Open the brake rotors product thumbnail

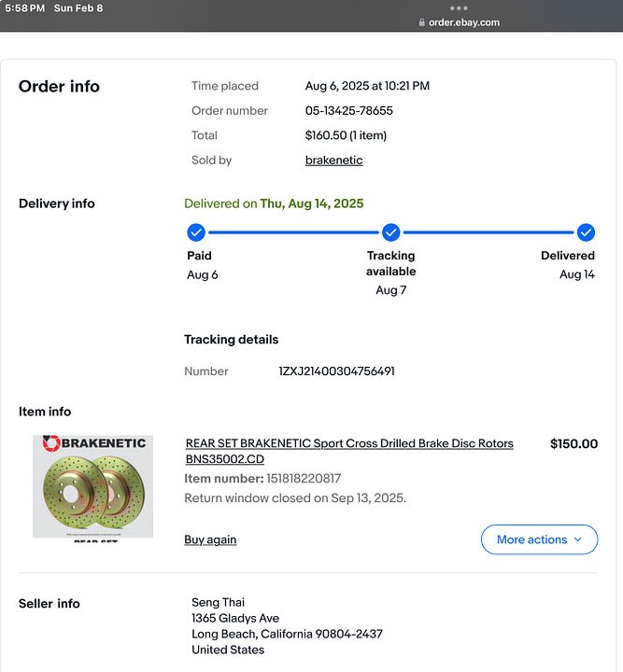click(x=93, y=486)
